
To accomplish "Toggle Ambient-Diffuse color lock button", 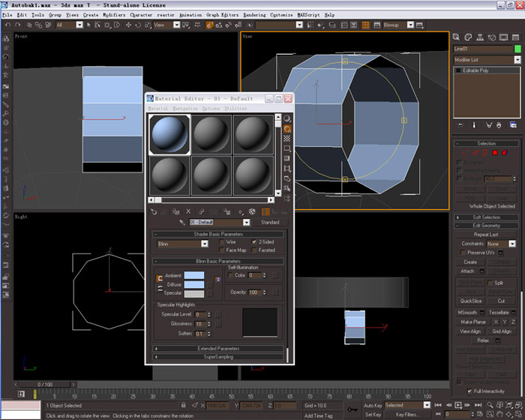I will [159, 278].
